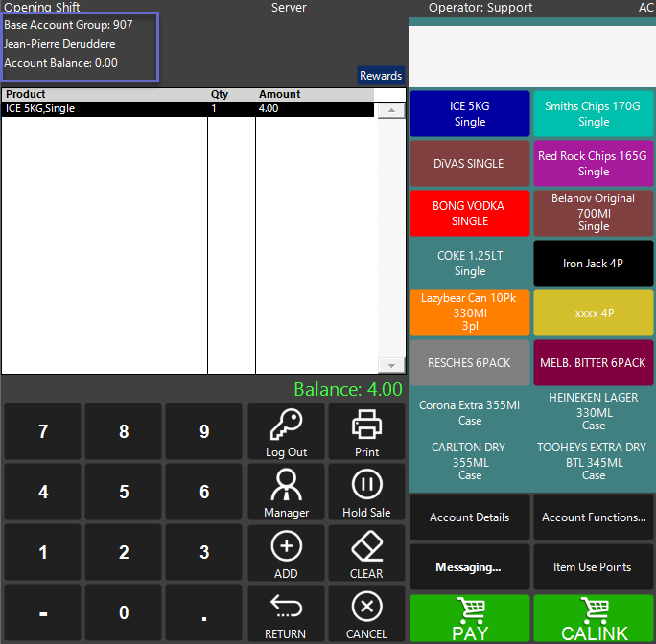Open Account Details

point(470,517)
